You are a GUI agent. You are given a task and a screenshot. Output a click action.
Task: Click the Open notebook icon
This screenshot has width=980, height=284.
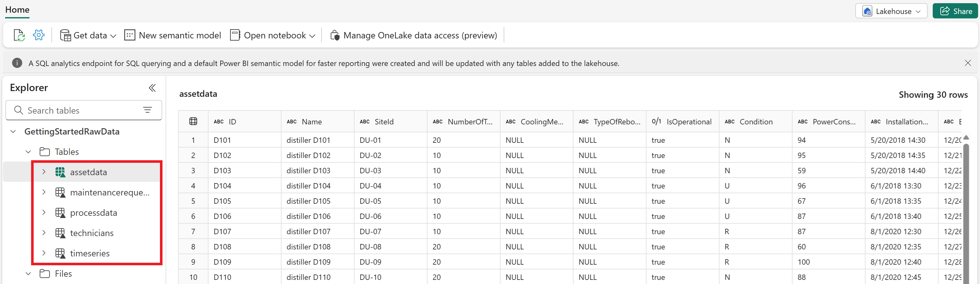coord(235,35)
